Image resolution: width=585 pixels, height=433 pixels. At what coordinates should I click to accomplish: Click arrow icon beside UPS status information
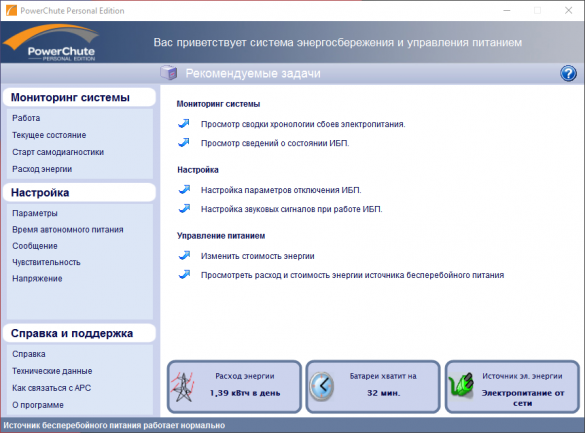point(184,142)
